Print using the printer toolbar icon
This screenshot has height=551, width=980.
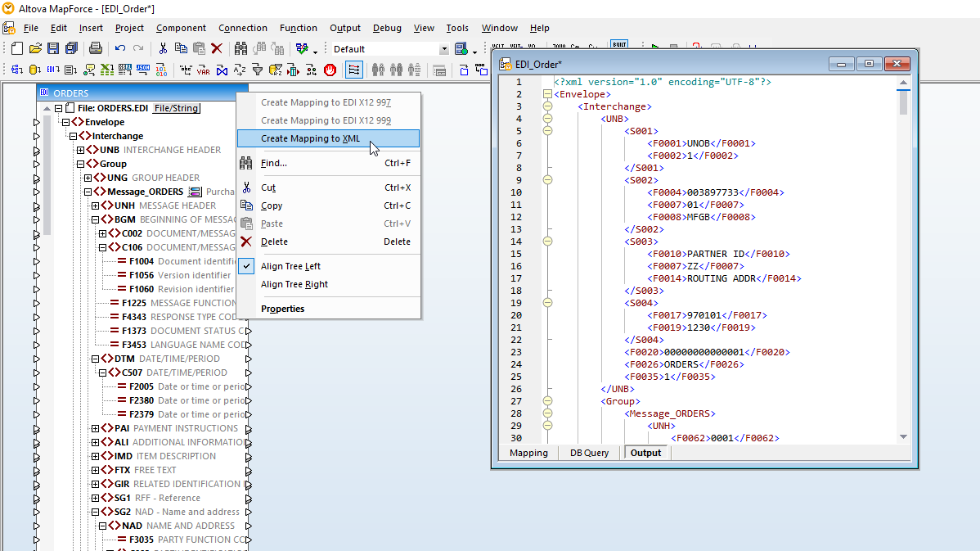[96, 49]
